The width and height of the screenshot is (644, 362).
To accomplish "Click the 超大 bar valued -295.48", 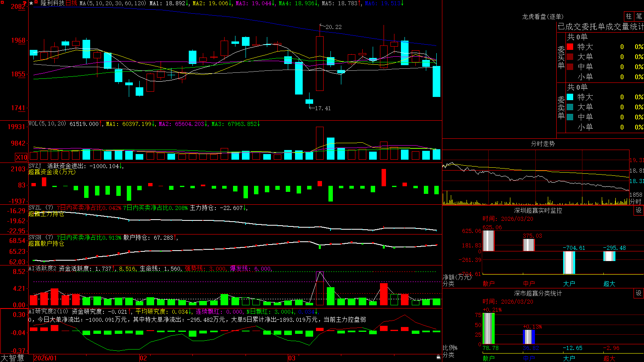I will pyautogui.click(x=609, y=256).
